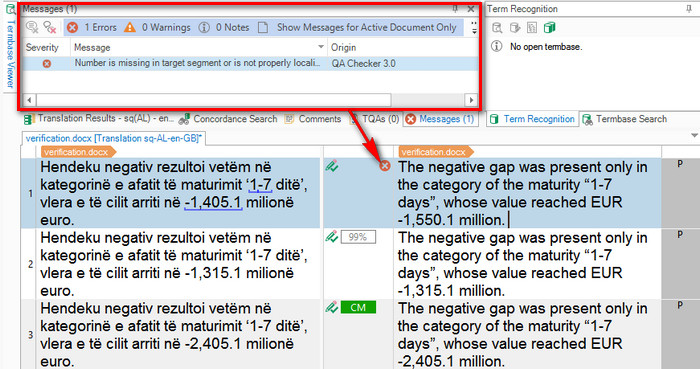Click Show Messages for Active Document Only
700x369 pixels.
click(358, 28)
